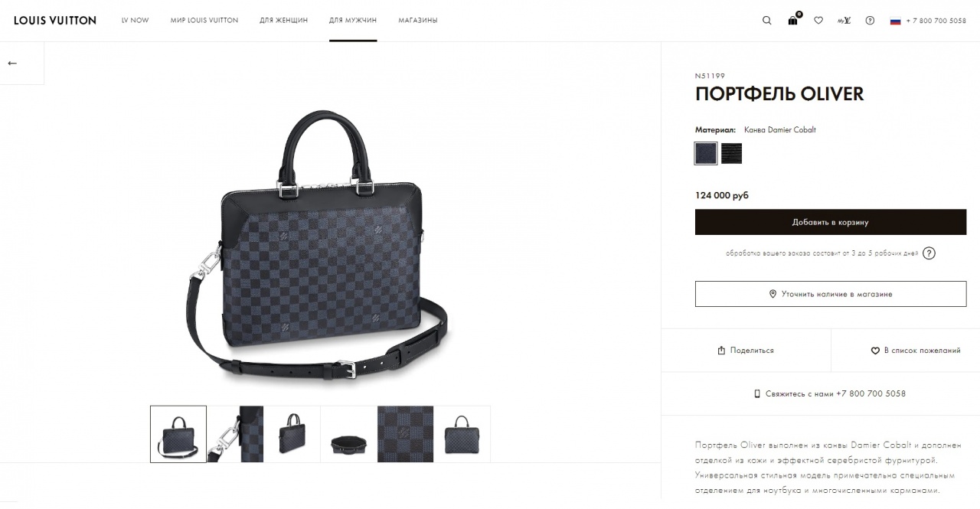Select the Damier Cobalt material swatch

706,153
